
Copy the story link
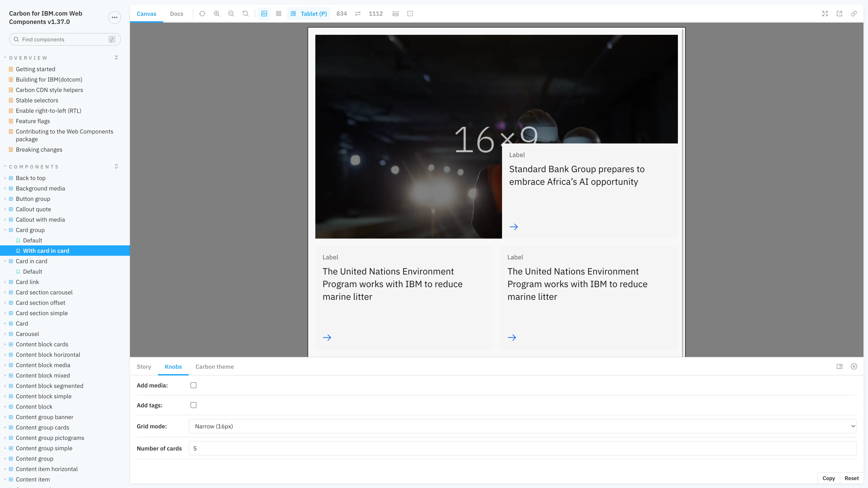(x=854, y=14)
